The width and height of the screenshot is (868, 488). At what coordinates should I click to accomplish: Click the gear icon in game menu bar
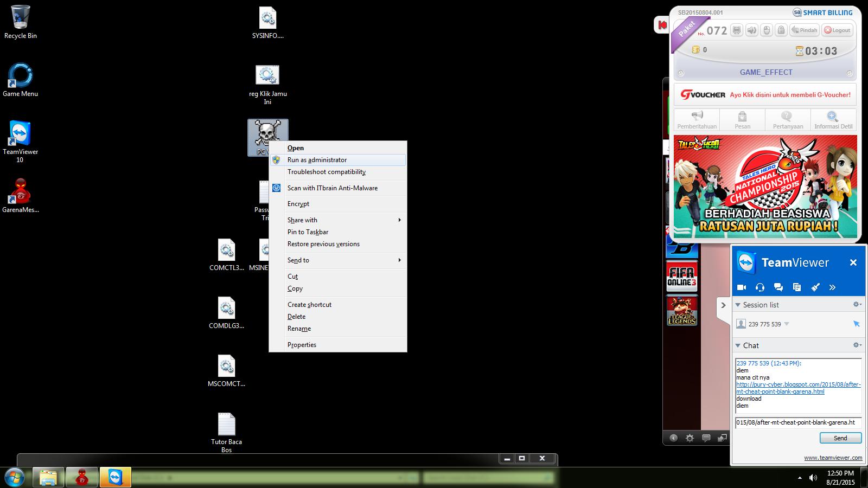click(690, 438)
